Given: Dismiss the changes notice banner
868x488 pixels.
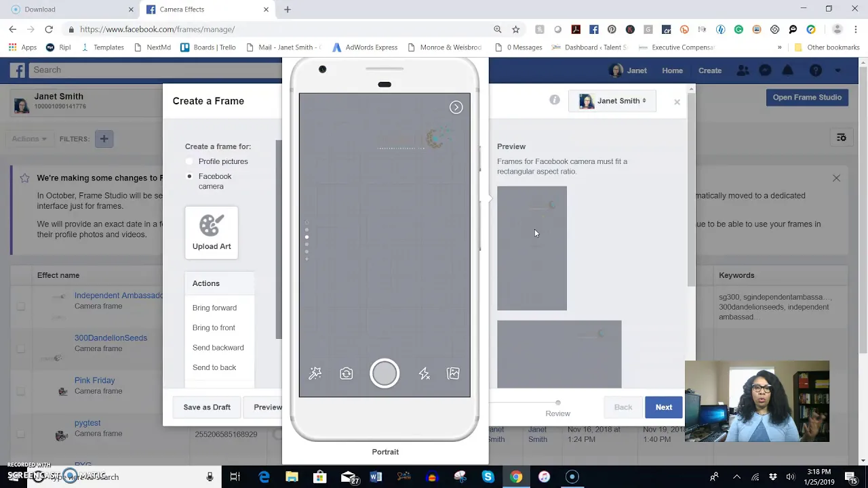Looking at the screenshot, I should (836, 178).
